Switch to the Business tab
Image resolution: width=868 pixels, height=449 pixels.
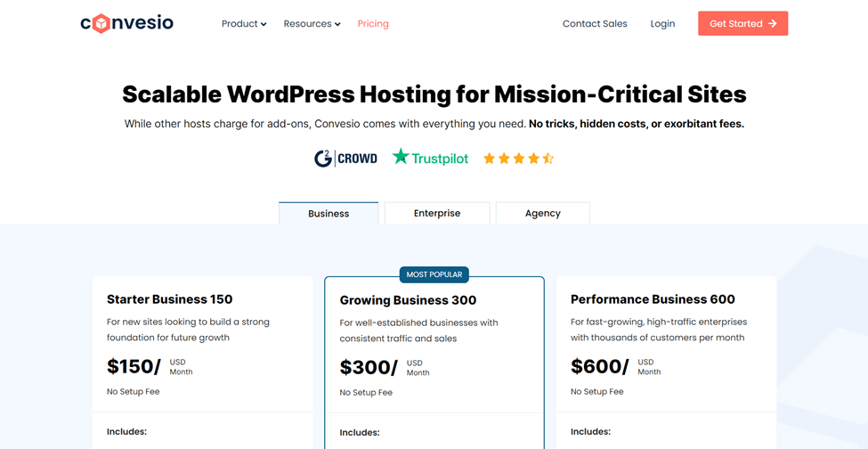pyautogui.click(x=329, y=214)
